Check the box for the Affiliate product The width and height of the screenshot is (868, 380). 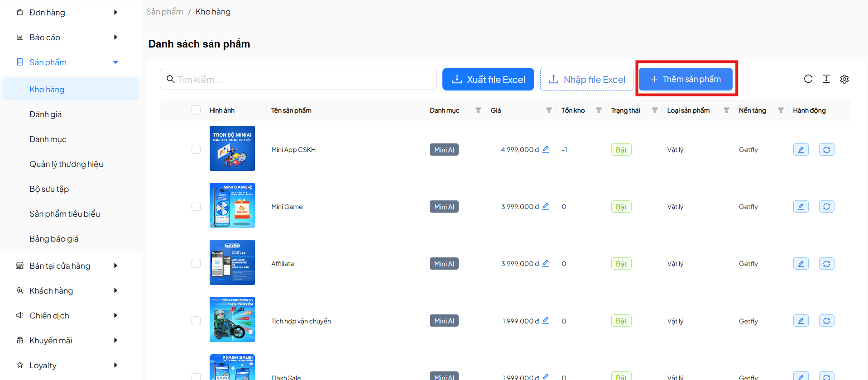196,263
